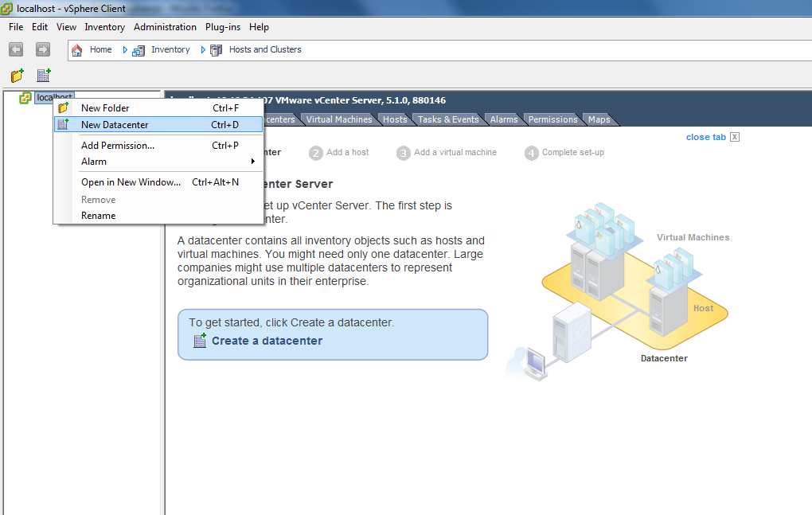
Task: Click the step 4 circle icon
Action: (531, 153)
